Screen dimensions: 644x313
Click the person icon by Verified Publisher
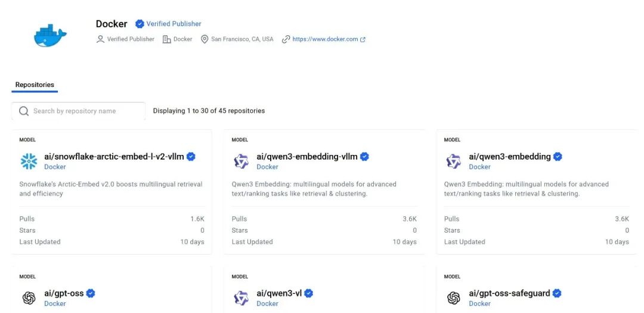tap(100, 39)
